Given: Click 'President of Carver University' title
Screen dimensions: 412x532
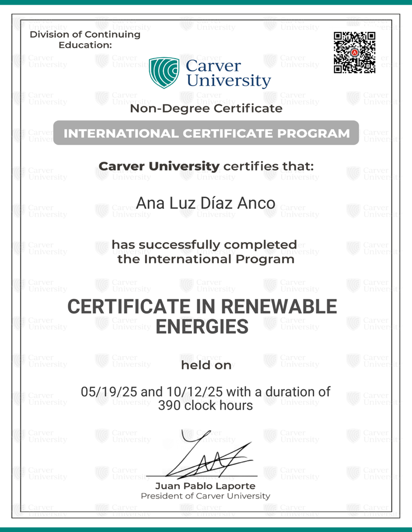Looking at the screenshot, I should 205,496.
